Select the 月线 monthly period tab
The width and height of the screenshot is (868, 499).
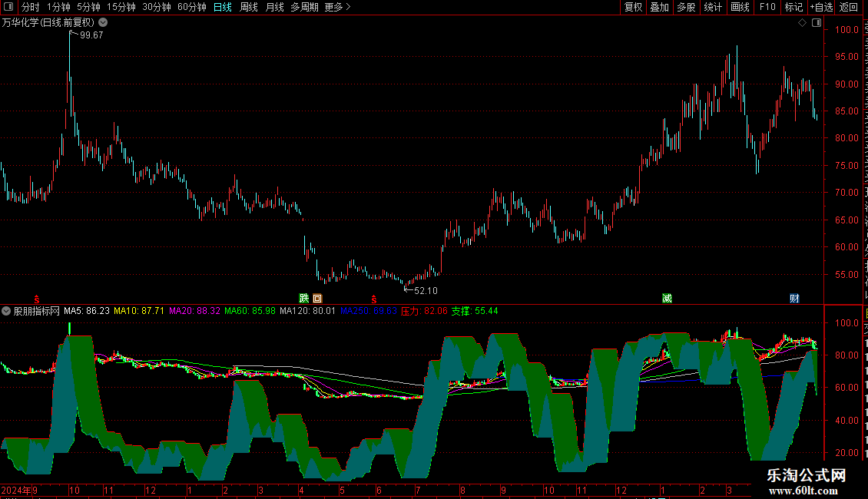pyautogui.click(x=274, y=7)
